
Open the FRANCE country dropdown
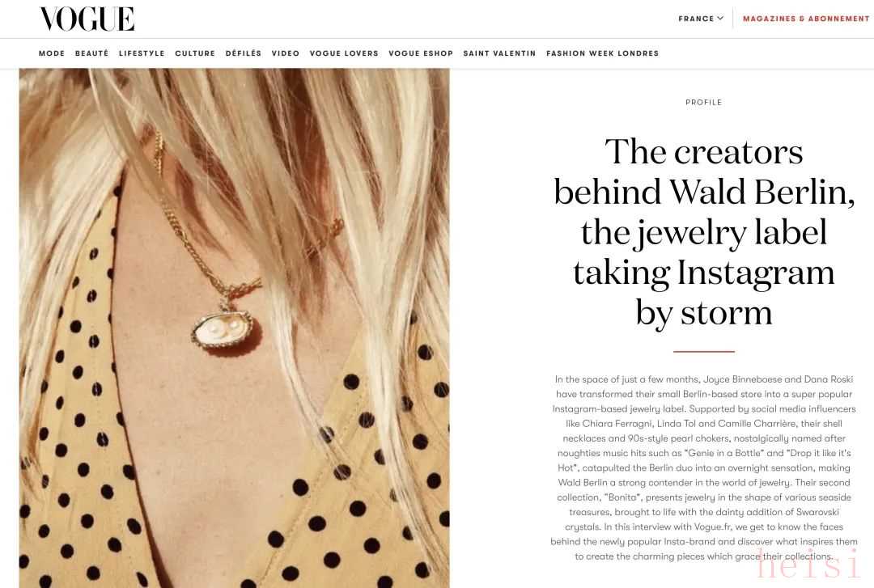coord(701,19)
